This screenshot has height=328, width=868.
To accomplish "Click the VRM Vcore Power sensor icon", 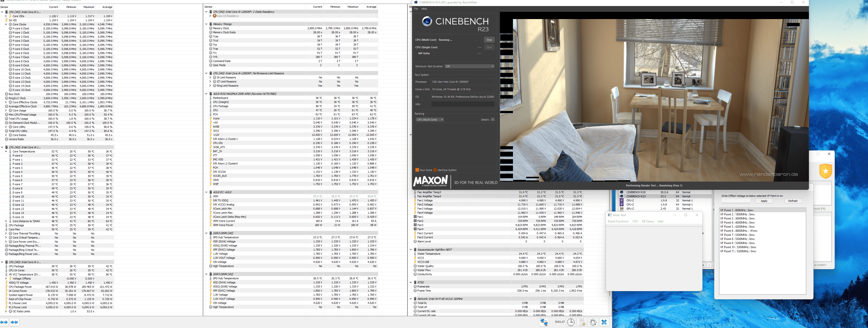I will tap(211, 225).
